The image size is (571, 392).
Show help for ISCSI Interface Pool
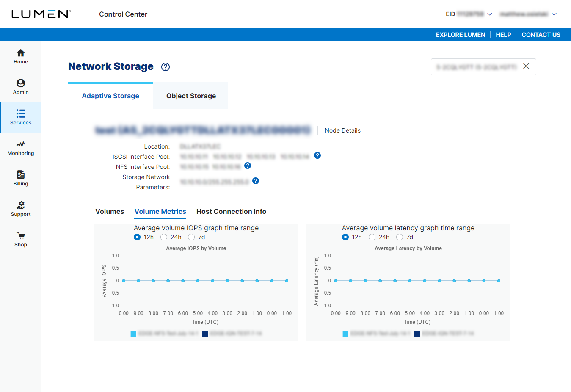(x=317, y=155)
